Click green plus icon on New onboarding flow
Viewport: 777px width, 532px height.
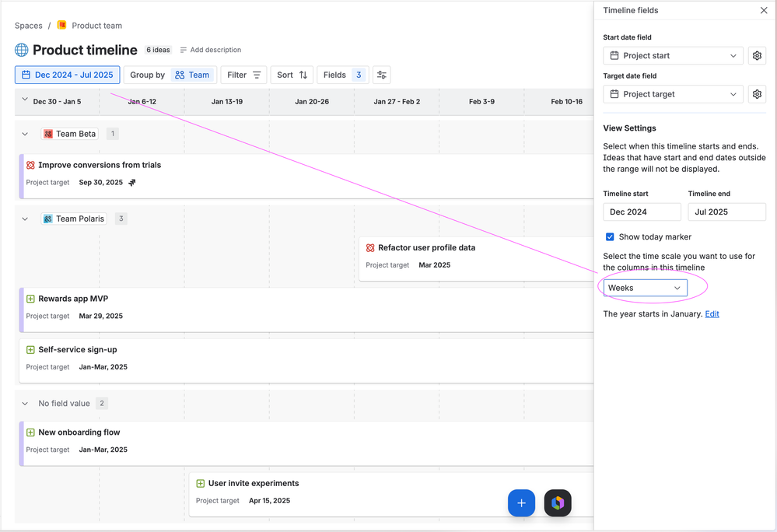[31, 432]
